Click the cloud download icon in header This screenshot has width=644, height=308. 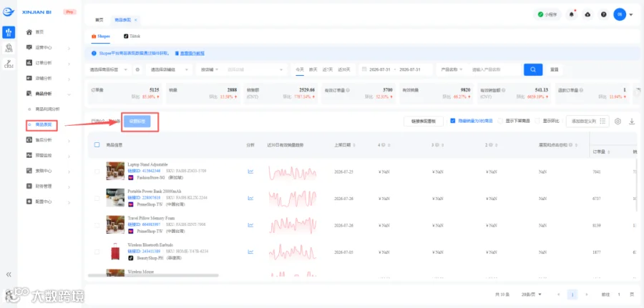(x=587, y=14)
